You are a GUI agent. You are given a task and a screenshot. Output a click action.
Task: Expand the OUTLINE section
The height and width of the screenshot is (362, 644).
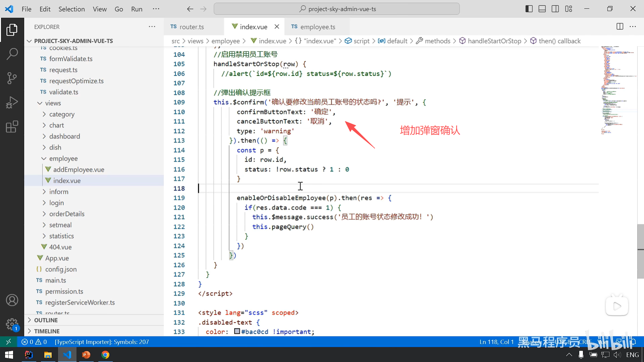[46, 320]
